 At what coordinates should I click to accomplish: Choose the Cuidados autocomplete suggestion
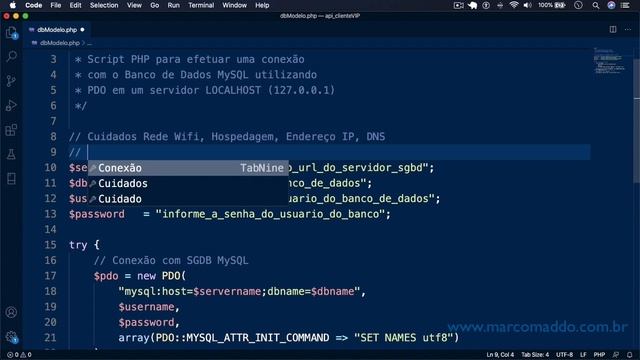pos(188,183)
